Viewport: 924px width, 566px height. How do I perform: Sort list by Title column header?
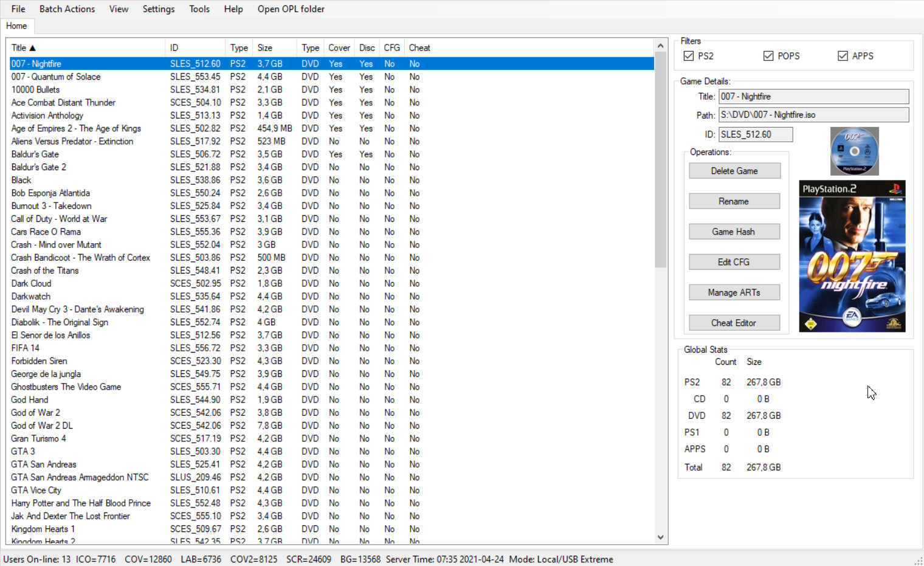point(85,47)
